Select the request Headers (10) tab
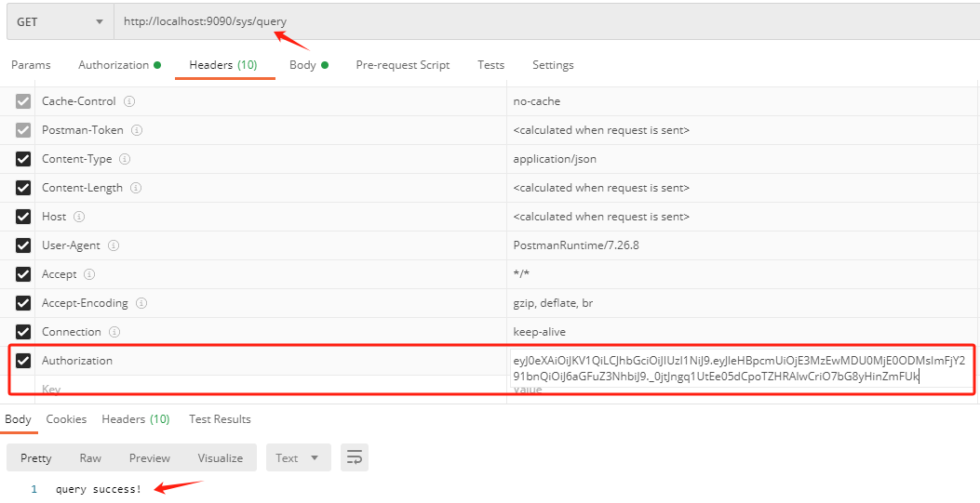Viewport: 980px width, 503px height. point(223,65)
